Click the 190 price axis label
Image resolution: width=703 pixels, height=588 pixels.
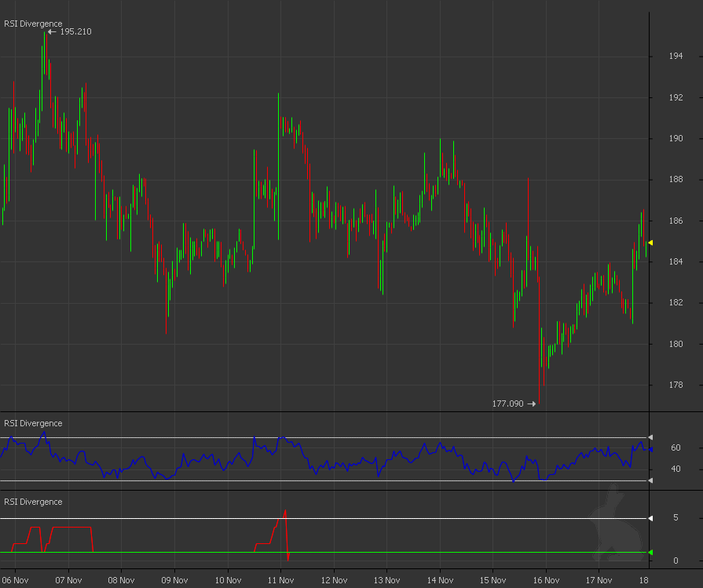coord(676,138)
